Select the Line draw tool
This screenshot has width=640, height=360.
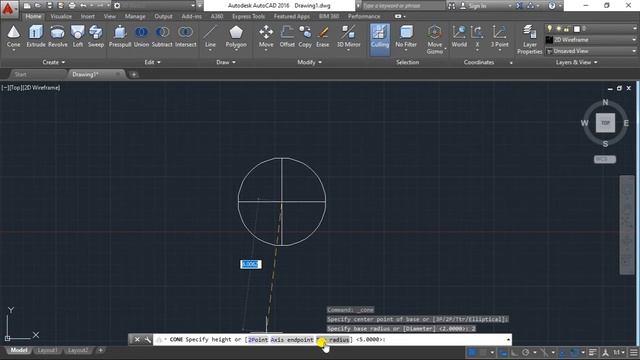coord(210,37)
